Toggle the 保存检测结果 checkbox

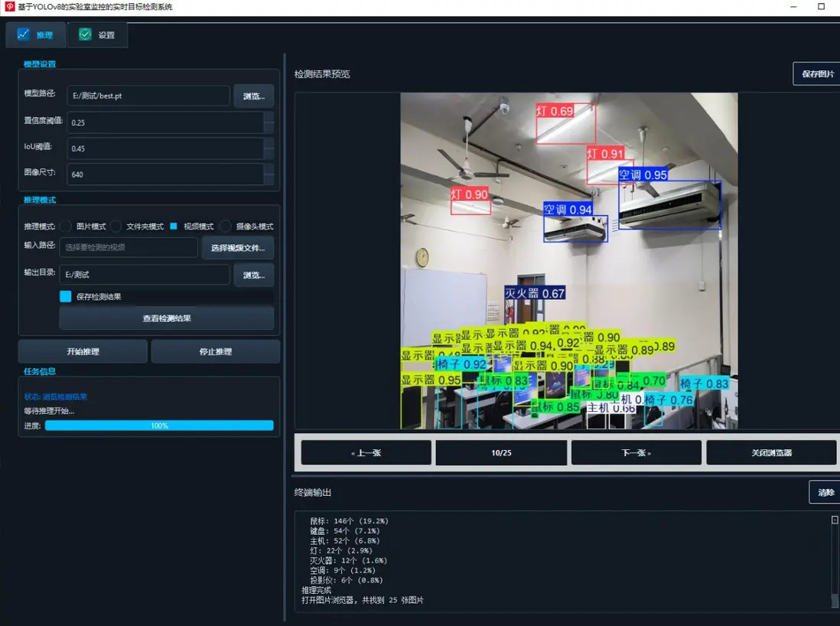66,296
